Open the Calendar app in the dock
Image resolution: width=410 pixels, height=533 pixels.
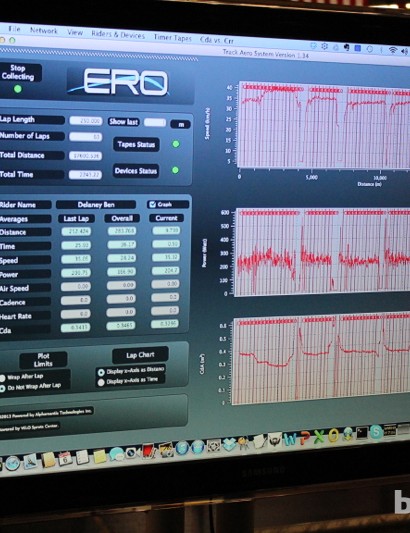point(65,458)
